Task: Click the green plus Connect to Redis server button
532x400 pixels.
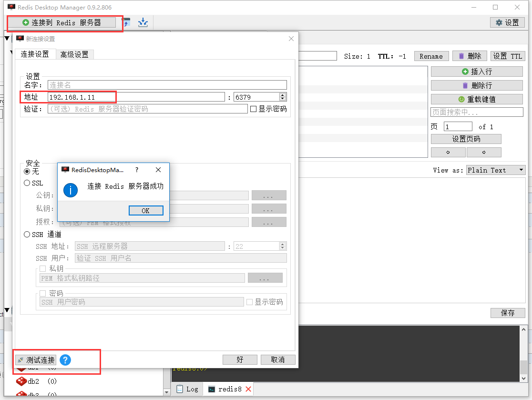Action: [62, 23]
